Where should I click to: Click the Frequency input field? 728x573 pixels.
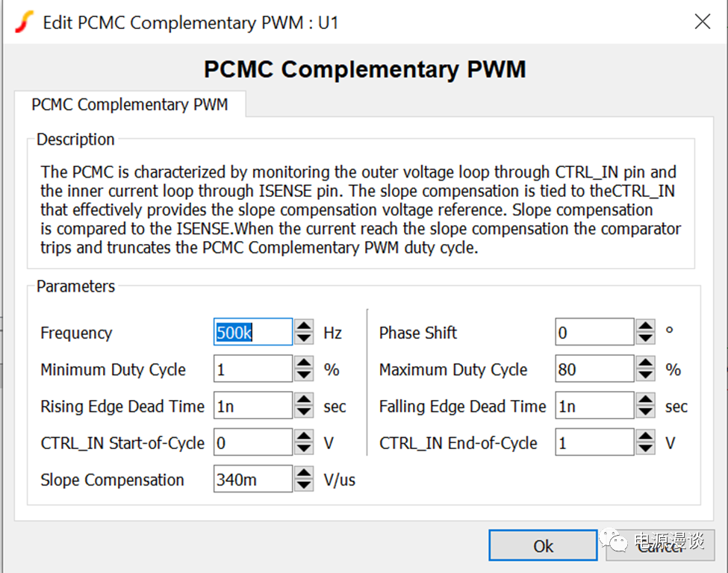252,333
